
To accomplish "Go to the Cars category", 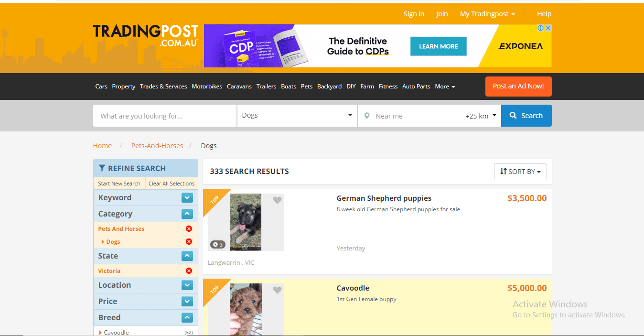I will pyautogui.click(x=101, y=87).
